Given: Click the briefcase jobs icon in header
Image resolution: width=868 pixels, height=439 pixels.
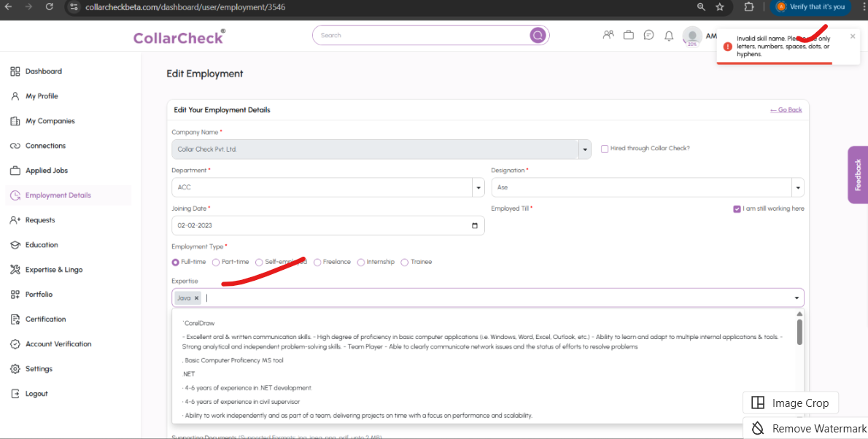Looking at the screenshot, I should coord(628,35).
